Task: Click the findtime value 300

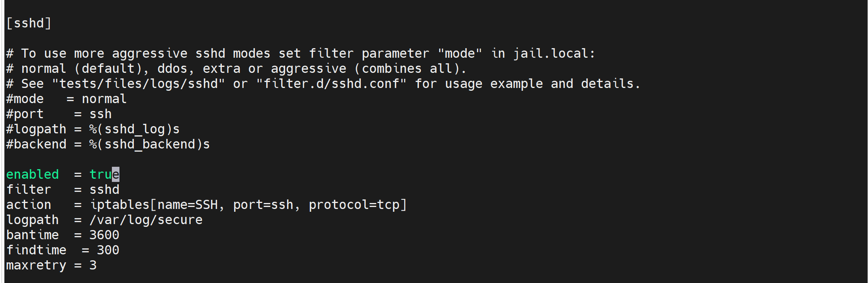Action: click(108, 250)
